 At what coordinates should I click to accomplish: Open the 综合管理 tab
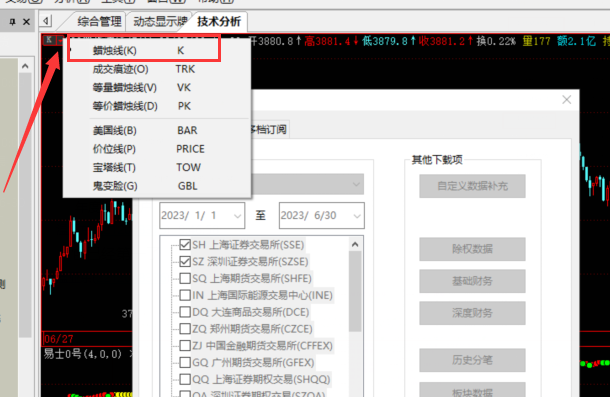[x=99, y=21]
